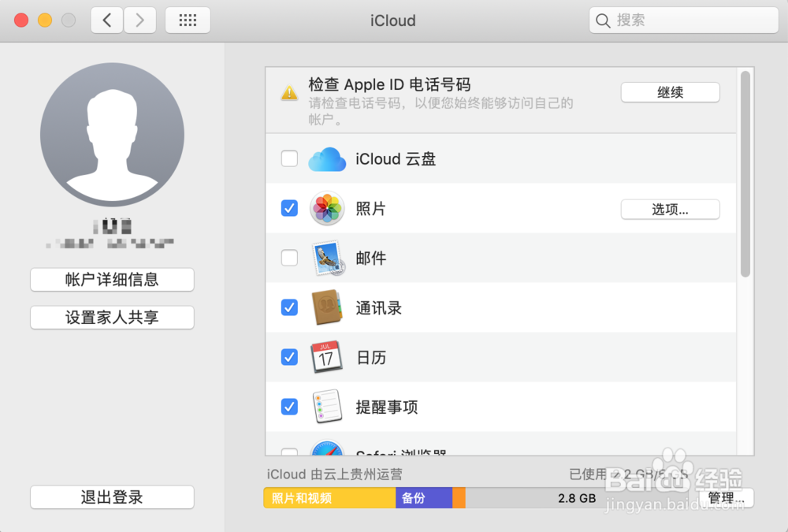The width and height of the screenshot is (788, 532).
Task: Click the 日历 label text
Action: click(371, 358)
